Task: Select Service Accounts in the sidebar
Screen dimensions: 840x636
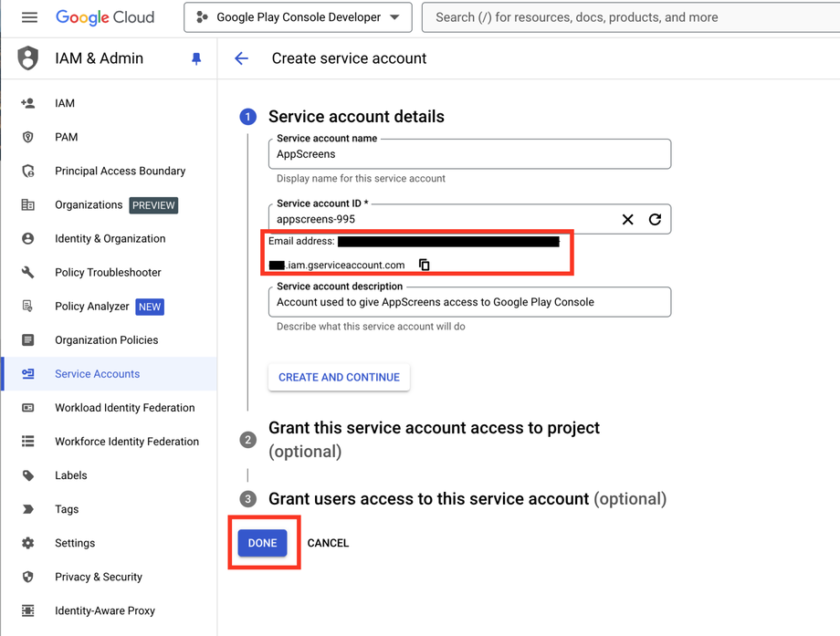Action: [x=97, y=374]
